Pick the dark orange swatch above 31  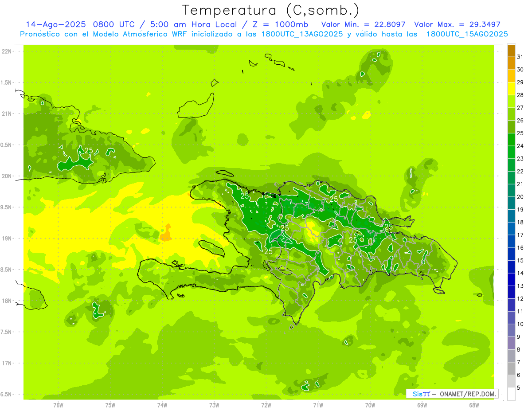tap(511, 51)
